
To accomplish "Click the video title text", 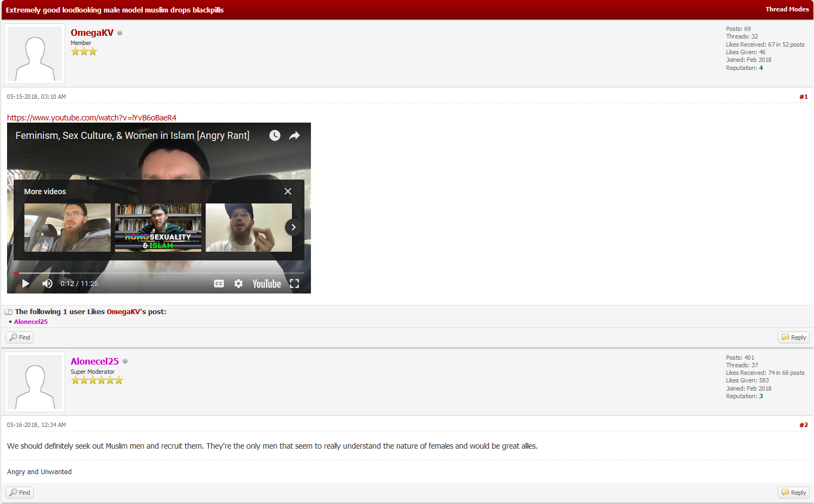I will 132,136.
